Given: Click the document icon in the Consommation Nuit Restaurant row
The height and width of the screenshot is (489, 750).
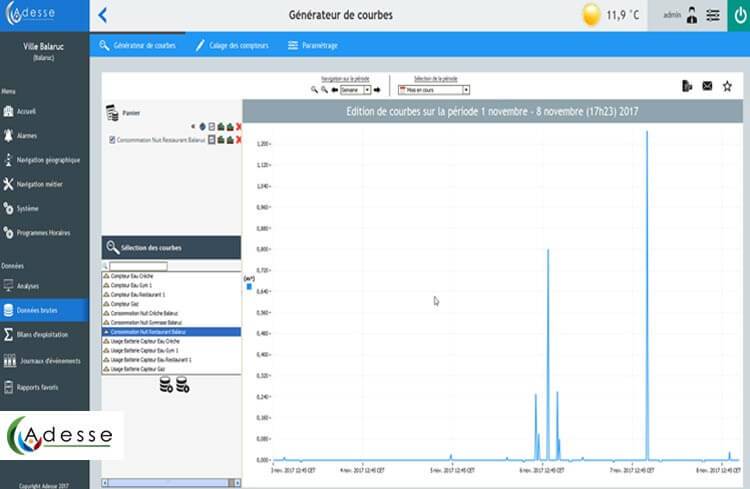Looking at the screenshot, I should pyautogui.click(x=211, y=140).
